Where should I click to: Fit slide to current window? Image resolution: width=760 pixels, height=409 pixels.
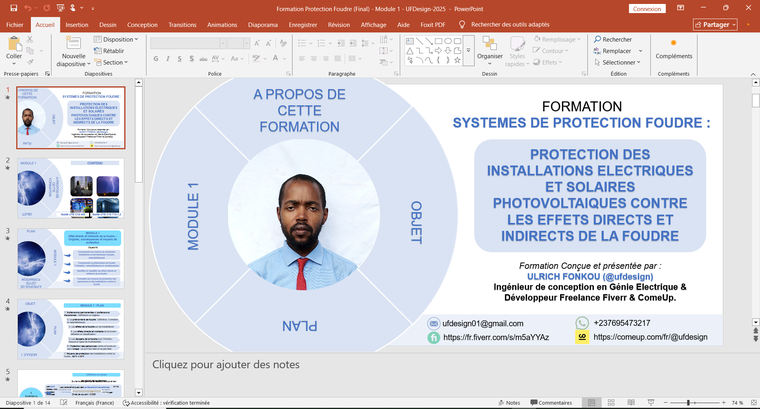pos(751,402)
